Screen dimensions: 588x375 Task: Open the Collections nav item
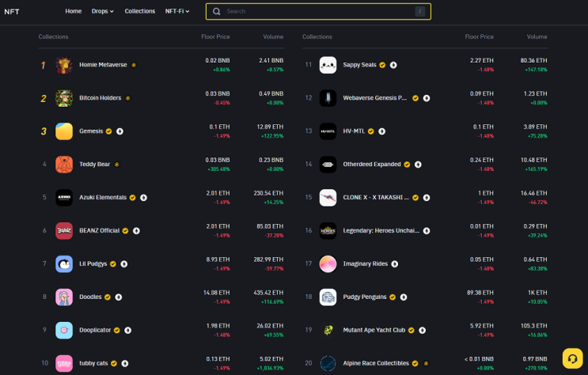point(140,11)
